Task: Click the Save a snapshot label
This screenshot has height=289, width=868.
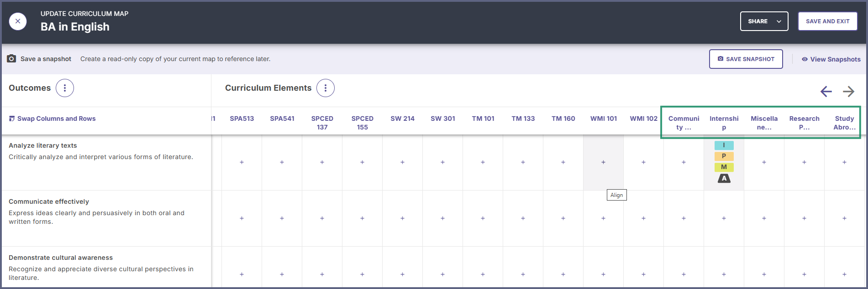Action: coord(46,59)
